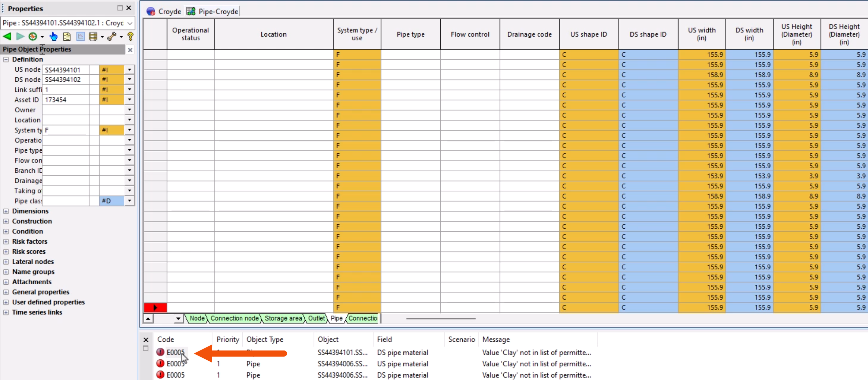Click the wrench tools icon
The image size is (868, 380).
click(112, 36)
